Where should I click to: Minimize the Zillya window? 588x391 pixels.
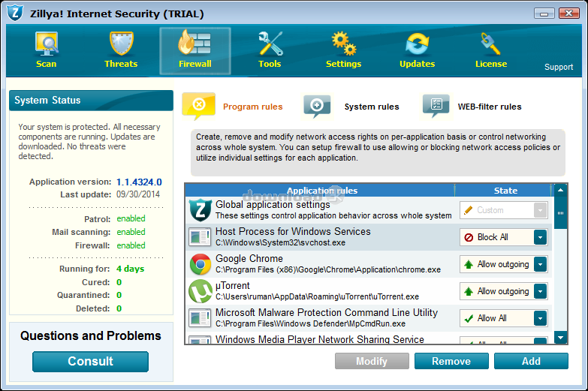point(544,14)
